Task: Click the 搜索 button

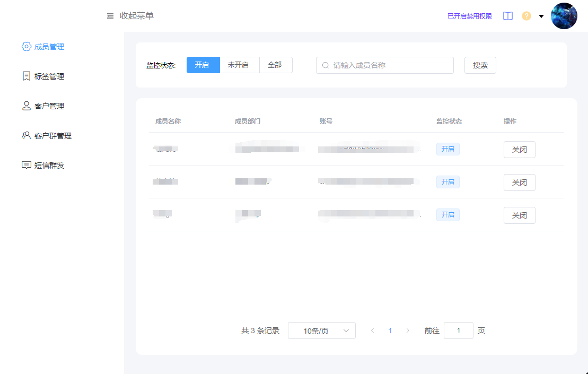Action: click(480, 65)
